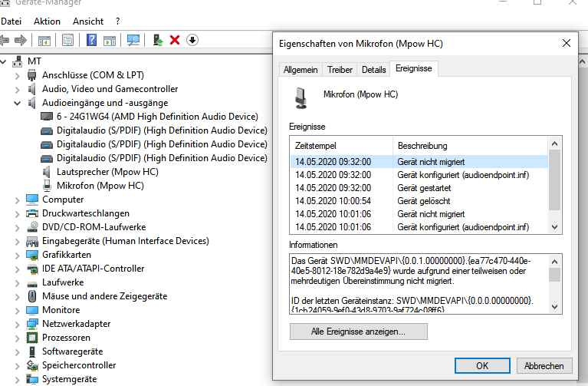Switch to the Treiber tab

point(340,70)
